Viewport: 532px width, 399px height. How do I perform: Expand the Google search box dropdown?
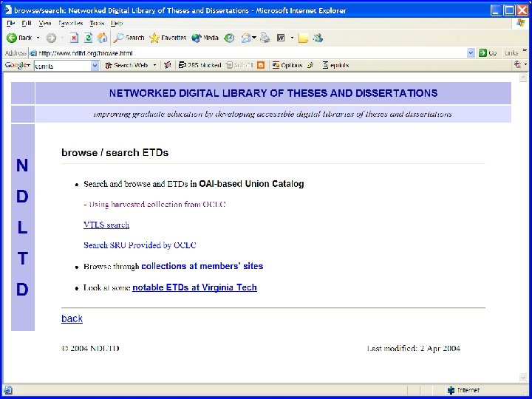(95, 66)
